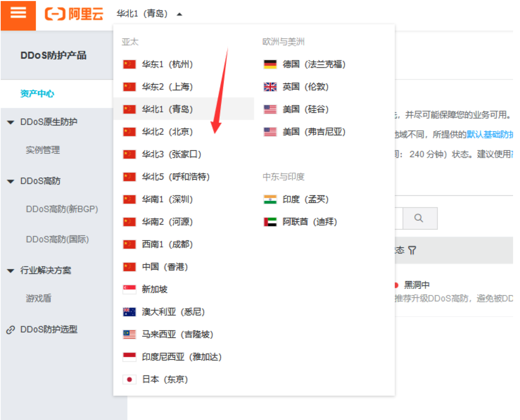Screen dimensions: 520x420
Task: Switch to 日本（东京）region
Action: coord(183,379)
